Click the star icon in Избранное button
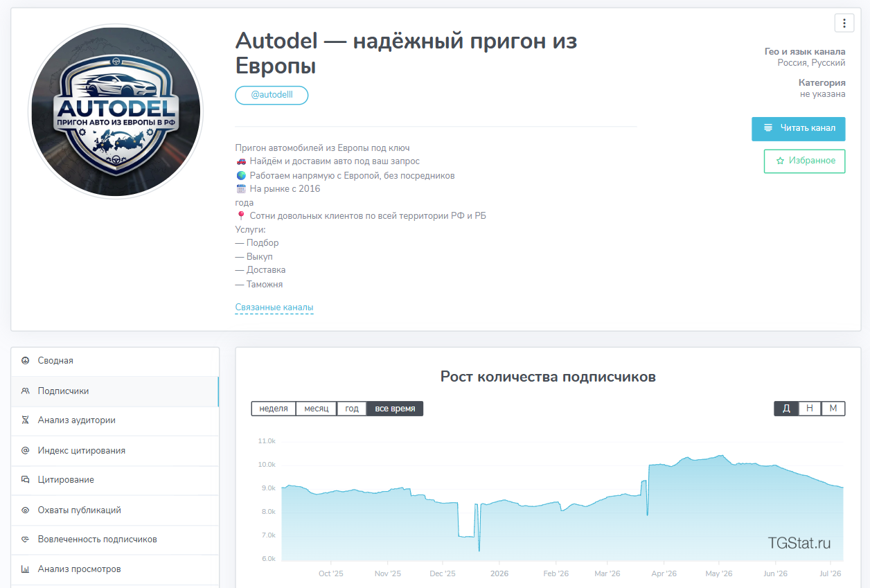870x588 pixels. 780,161
